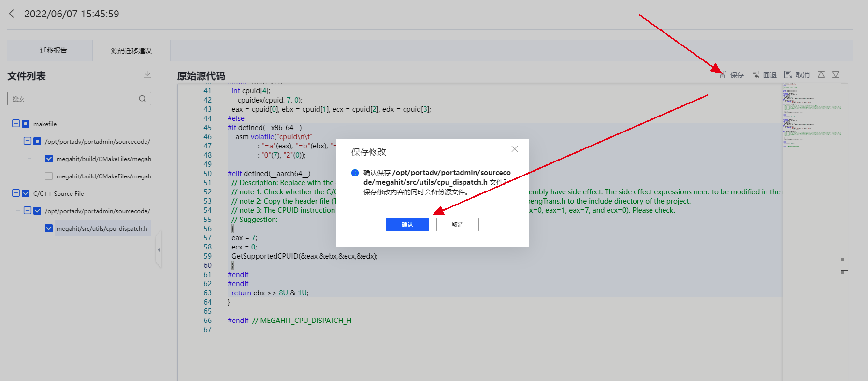Image resolution: width=868 pixels, height=381 pixels.
Task: Confirm saving with the 确认 button
Action: pos(407,224)
